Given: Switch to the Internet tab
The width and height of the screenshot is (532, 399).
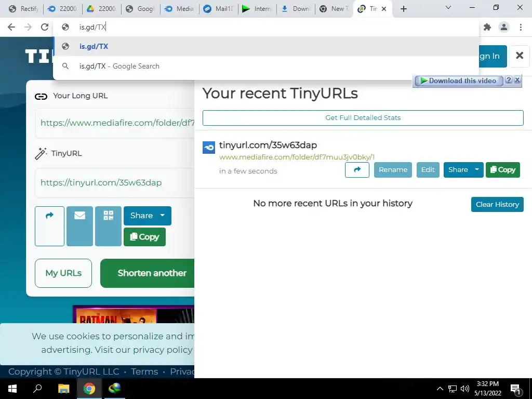Looking at the screenshot, I should coord(257,9).
